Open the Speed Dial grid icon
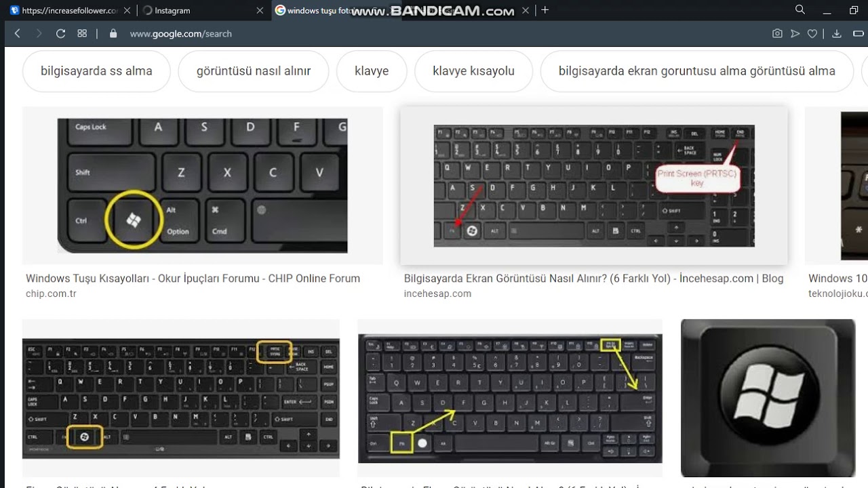The width and height of the screenshot is (868, 488). point(82,33)
